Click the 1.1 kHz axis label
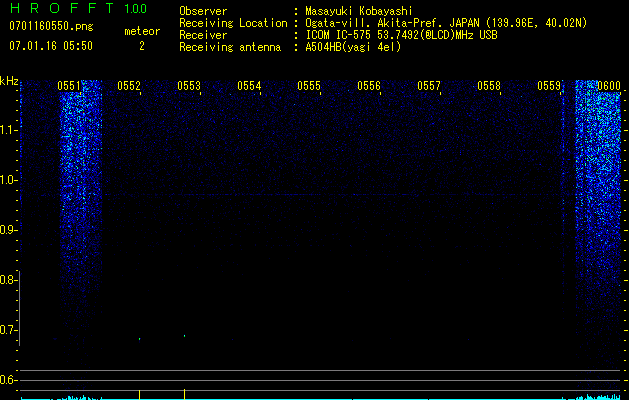Viewport: 629px width, 400px height. pyautogui.click(x=8, y=130)
